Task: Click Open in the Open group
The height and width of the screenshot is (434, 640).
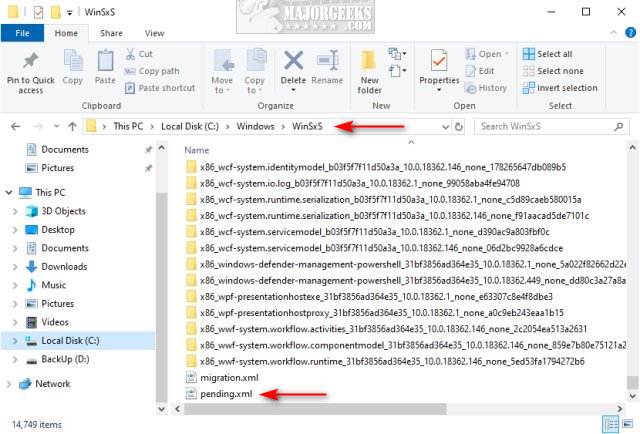Action: coord(488,54)
